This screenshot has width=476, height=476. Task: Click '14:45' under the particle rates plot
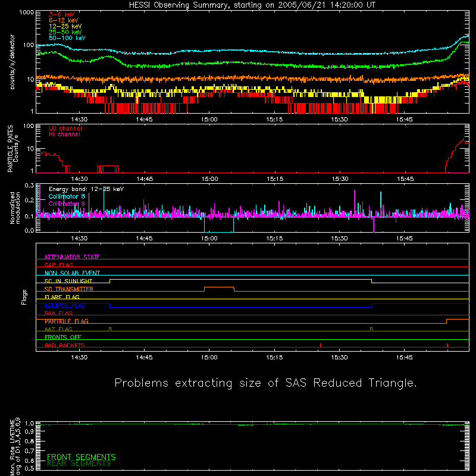[145, 179]
